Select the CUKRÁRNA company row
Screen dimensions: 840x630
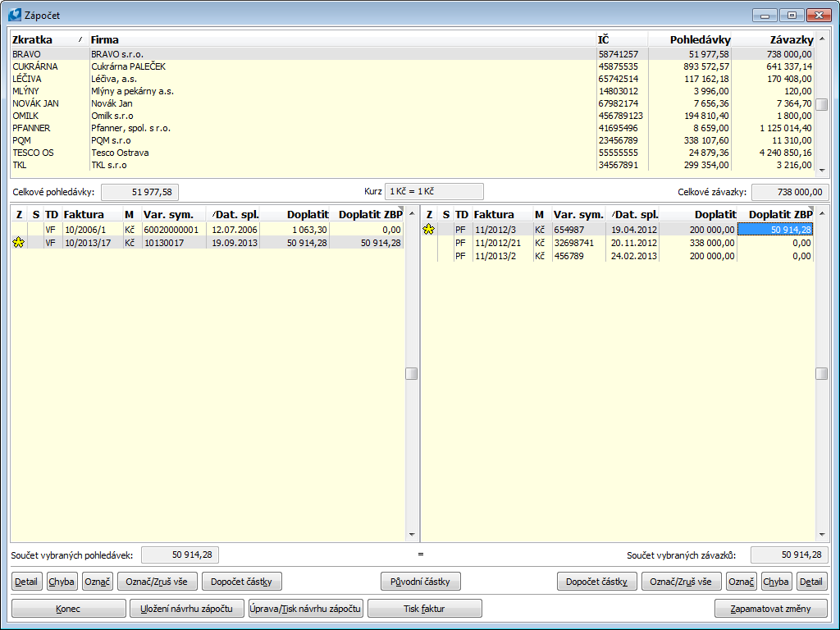coord(413,66)
